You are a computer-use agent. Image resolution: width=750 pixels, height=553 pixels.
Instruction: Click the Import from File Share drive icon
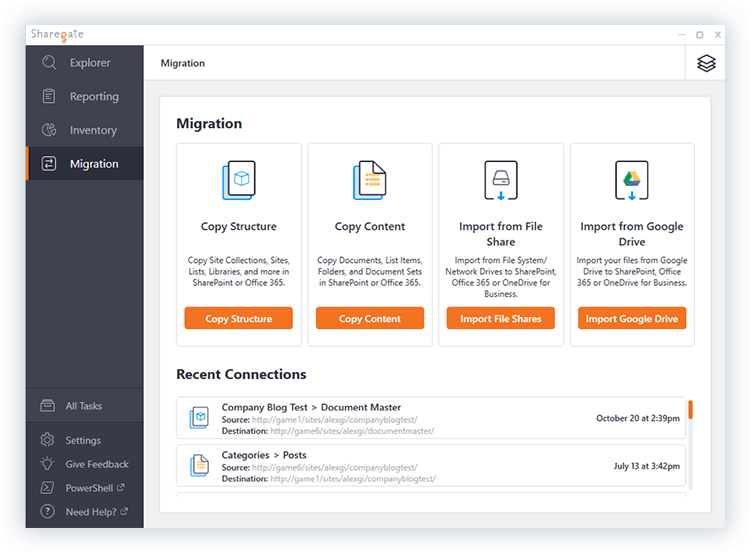pyautogui.click(x=501, y=180)
